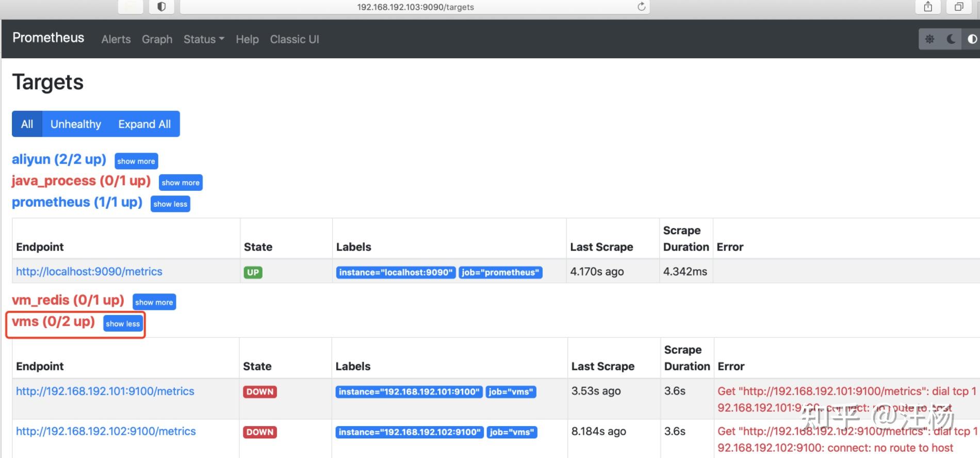Switch to light theme sun icon
The height and width of the screenshot is (458, 980).
pos(929,39)
